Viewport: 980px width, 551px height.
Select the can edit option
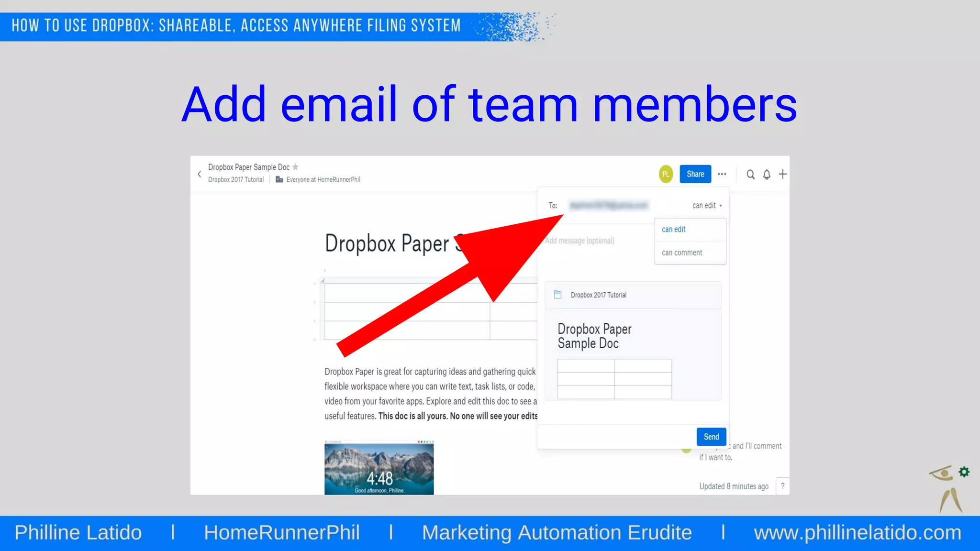click(x=690, y=230)
